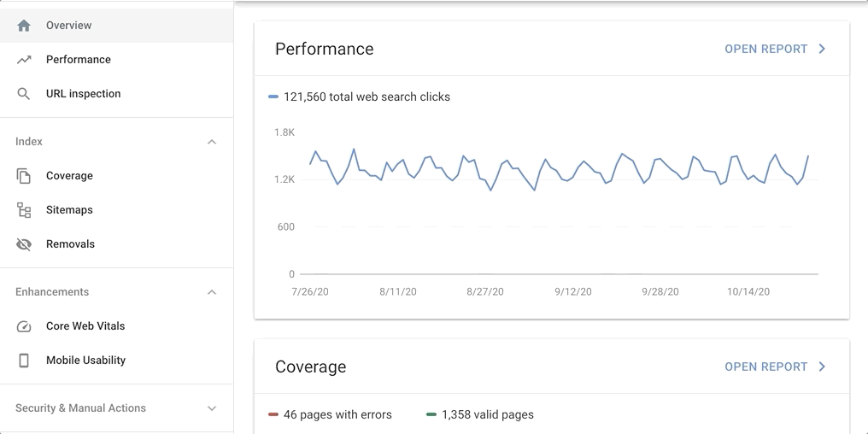Click the Overview home icon
Image resolution: width=868 pixels, height=434 pixels.
coord(23,26)
